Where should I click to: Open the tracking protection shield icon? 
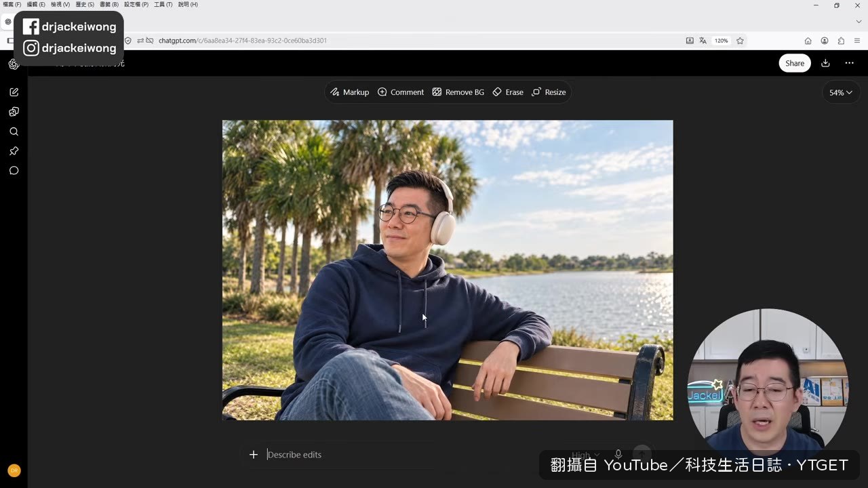127,41
